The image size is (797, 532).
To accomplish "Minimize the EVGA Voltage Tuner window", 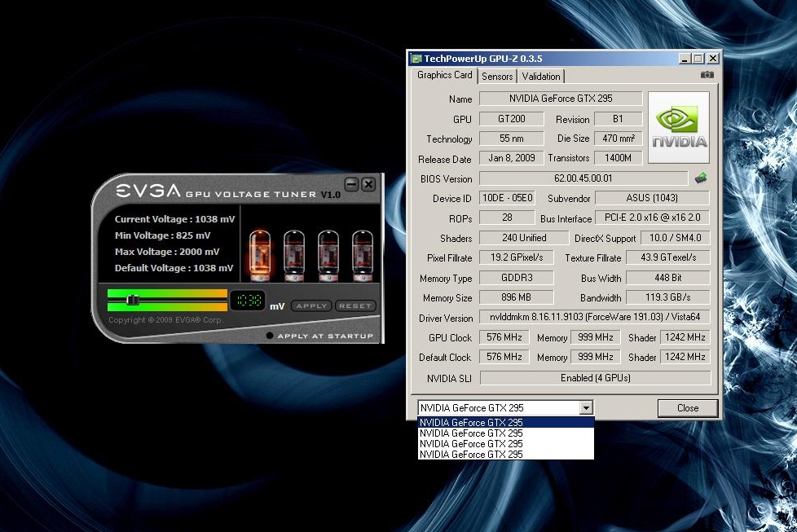I will pyautogui.click(x=352, y=184).
